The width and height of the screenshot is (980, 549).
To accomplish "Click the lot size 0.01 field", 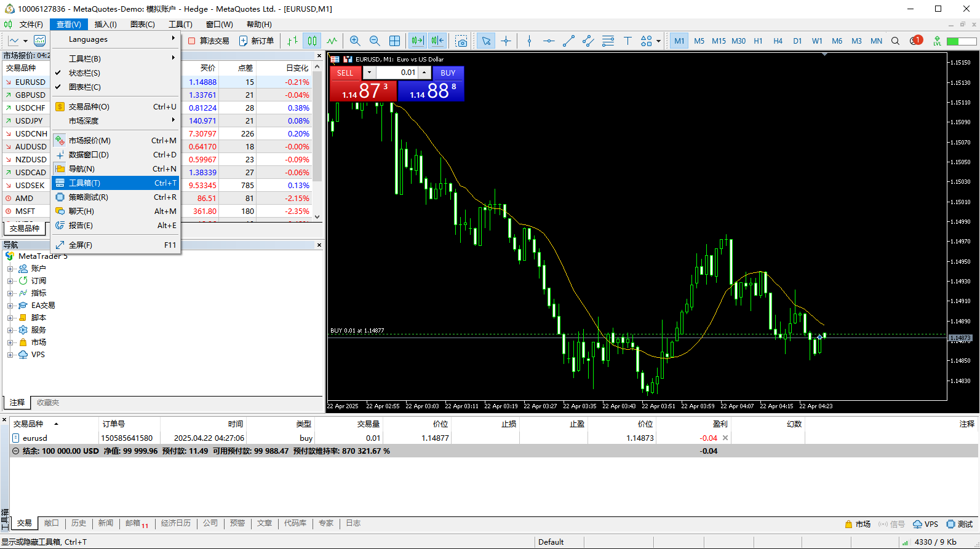I will point(397,73).
